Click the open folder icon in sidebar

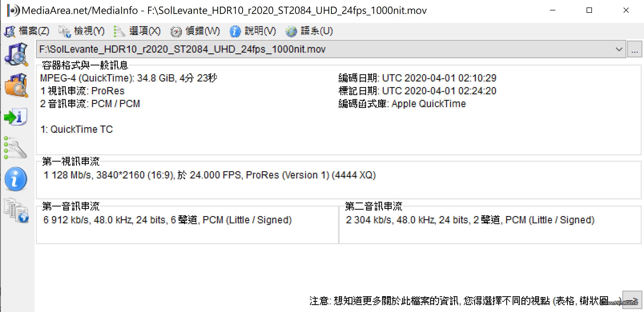pyautogui.click(x=16, y=85)
